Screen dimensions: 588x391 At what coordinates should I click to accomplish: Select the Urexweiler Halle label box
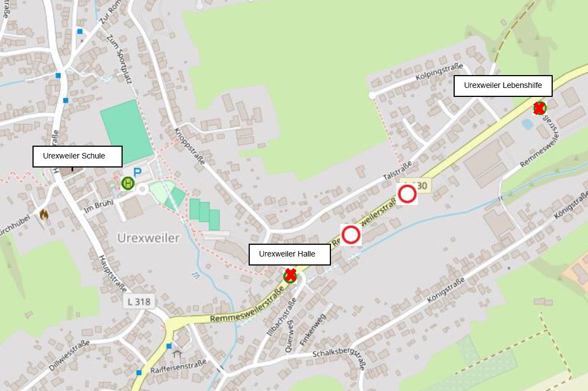coord(290,254)
